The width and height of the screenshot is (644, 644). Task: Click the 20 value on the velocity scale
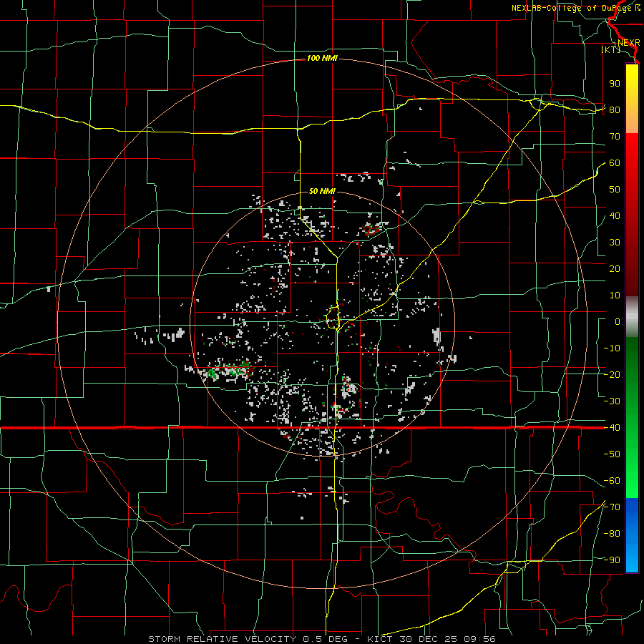[x=615, y=268]
